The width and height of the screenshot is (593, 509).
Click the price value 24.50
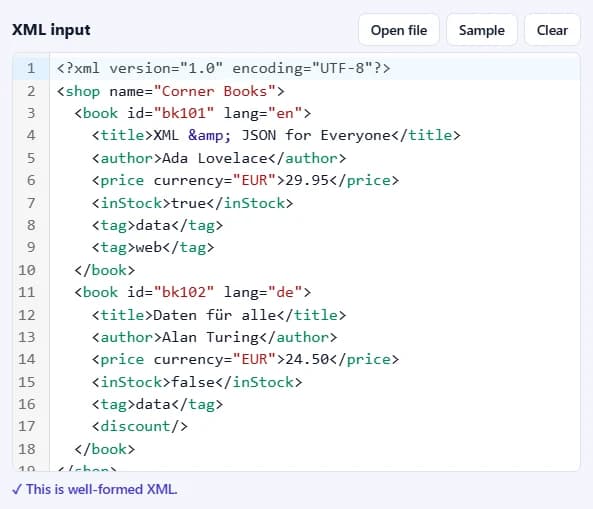tap(307, 359)
